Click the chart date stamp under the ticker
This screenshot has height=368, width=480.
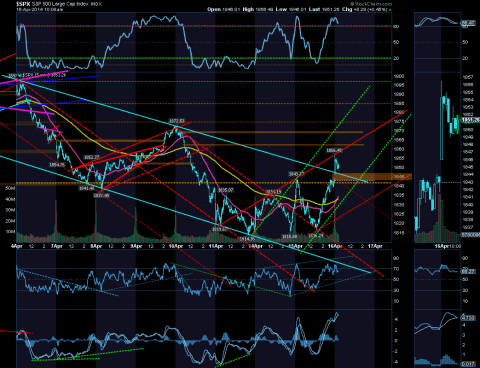39,10
